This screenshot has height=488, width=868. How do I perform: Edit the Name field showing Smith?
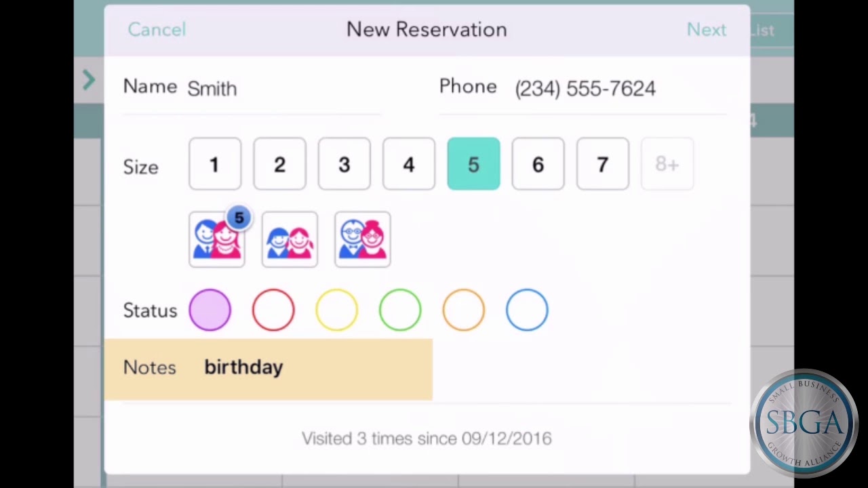[252, 88]
